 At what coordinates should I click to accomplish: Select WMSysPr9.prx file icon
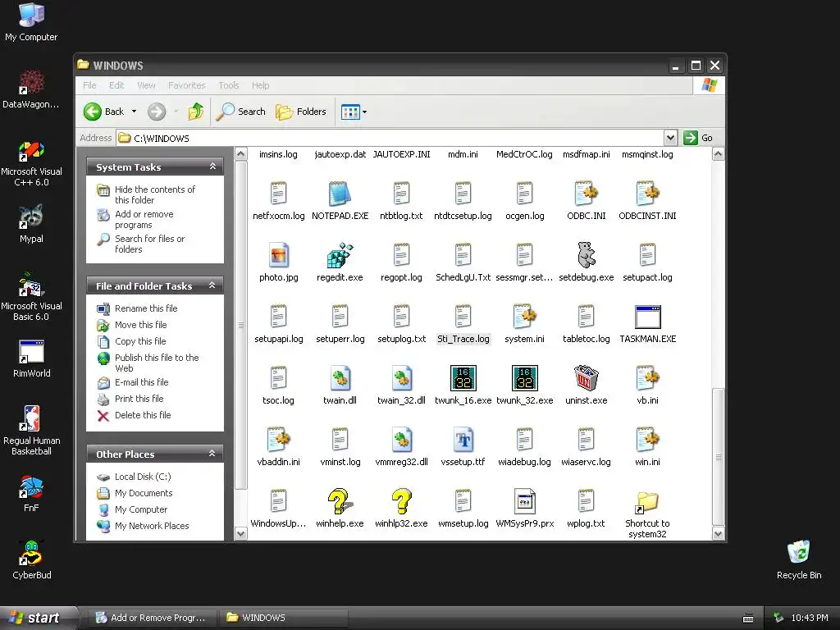click(x=524, y=501)
